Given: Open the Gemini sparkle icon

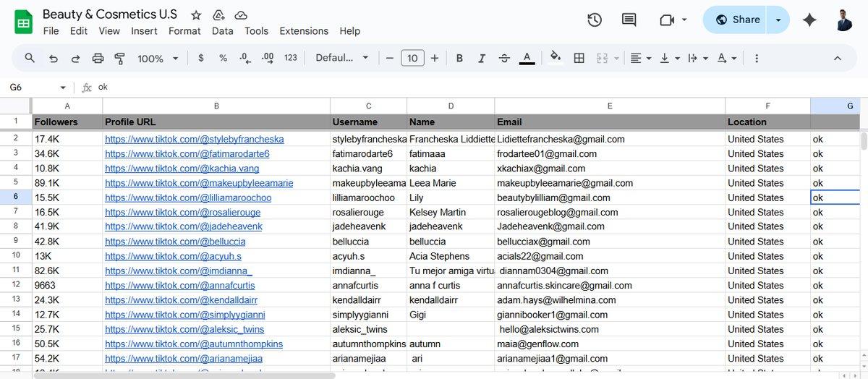Looking at the screenshot, I should (809, 20).
